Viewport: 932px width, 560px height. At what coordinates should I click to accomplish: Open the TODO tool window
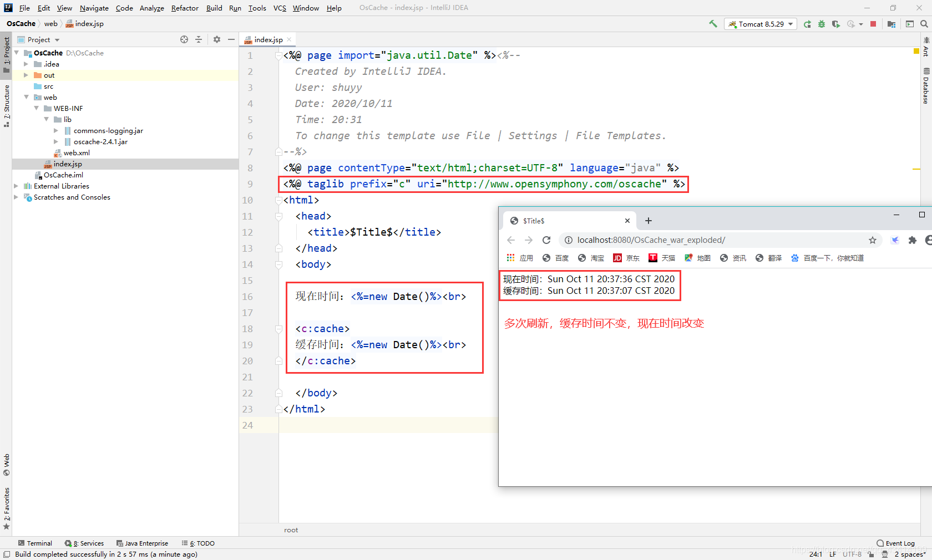pos(198,543)
